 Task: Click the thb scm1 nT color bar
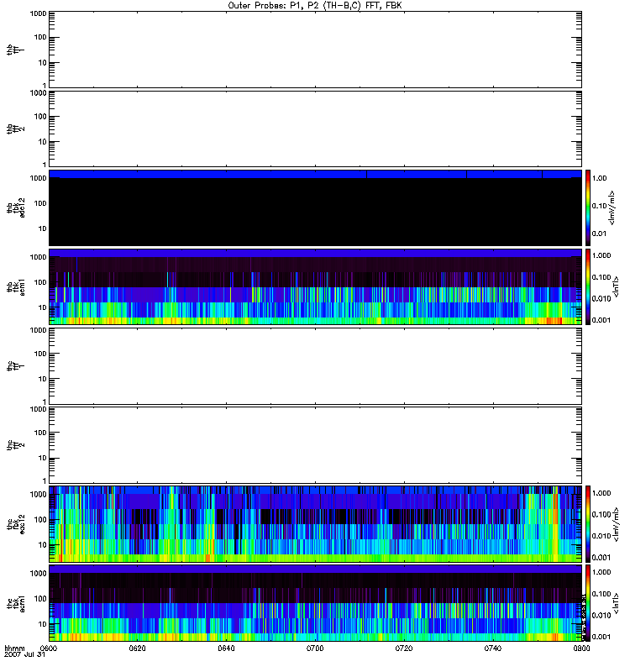(x=590, y=286)
